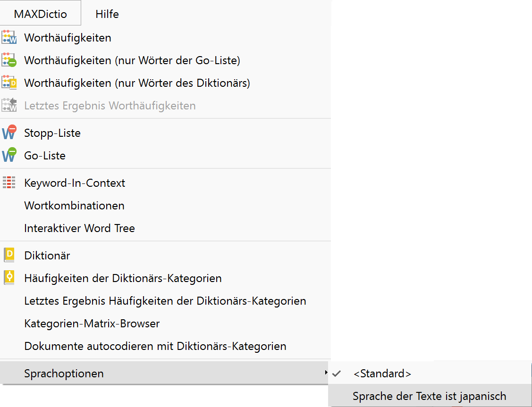Viewport: 532px width, 407px height.
Task: Open the Hilfe menu
Action: 107,14
